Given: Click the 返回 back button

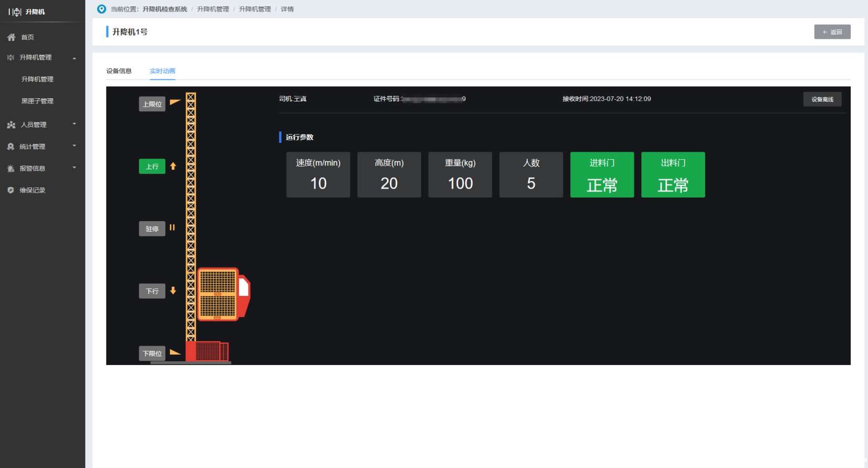Looking at the screenshot, I should tap(832, 32).
